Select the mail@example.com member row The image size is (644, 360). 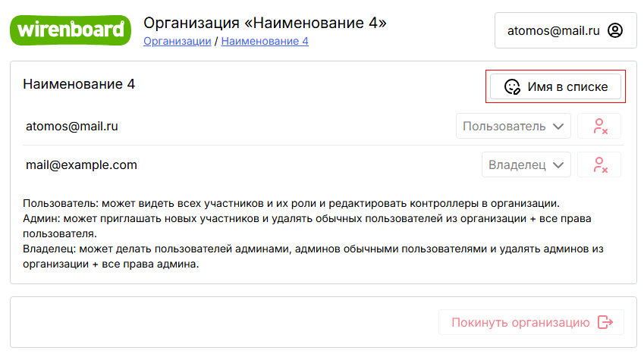pyautogui.click(x=323, y=164)
